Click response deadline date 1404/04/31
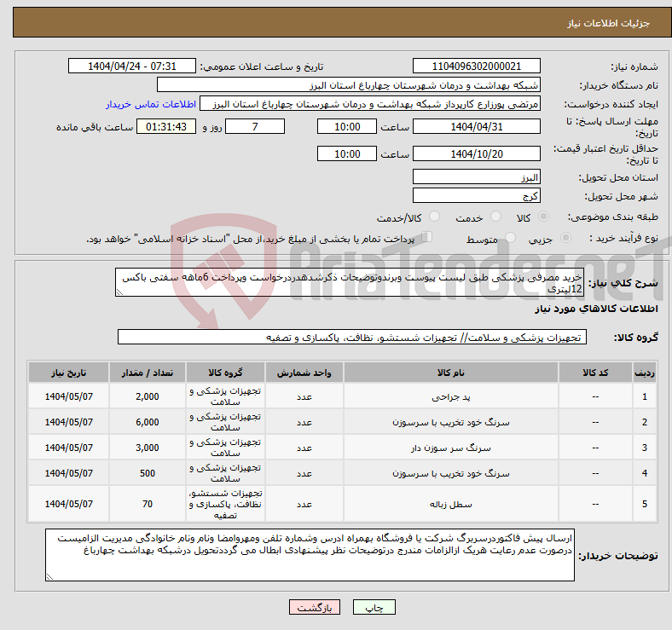The width and height of the screenshot is (672, 630). [477, 126]
